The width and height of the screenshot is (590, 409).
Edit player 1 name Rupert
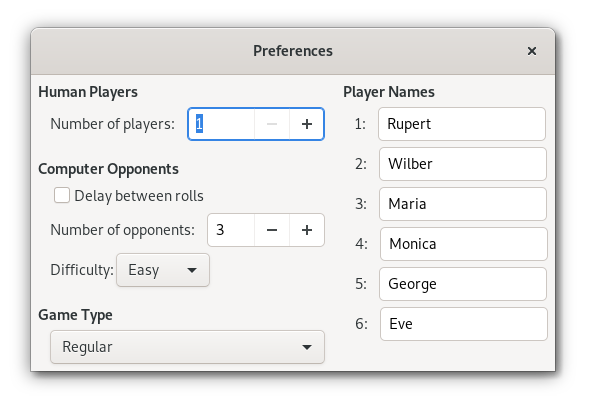click(462, 124)
